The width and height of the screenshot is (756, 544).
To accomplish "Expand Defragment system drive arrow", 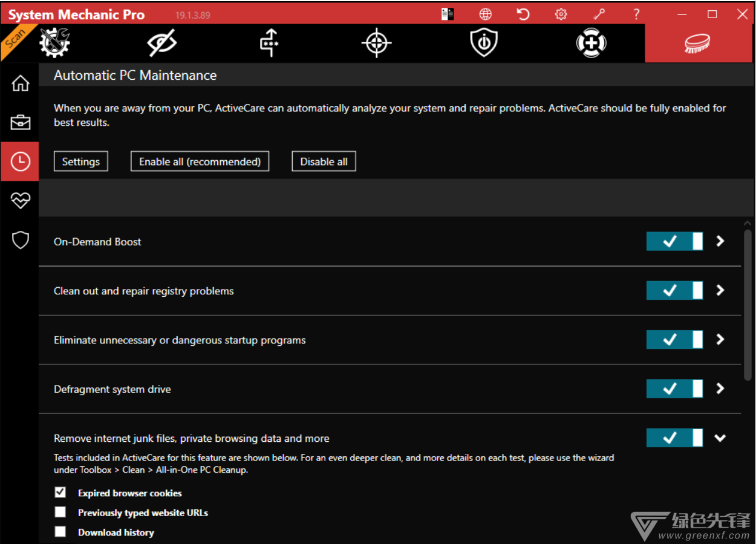I will point(720,389).
